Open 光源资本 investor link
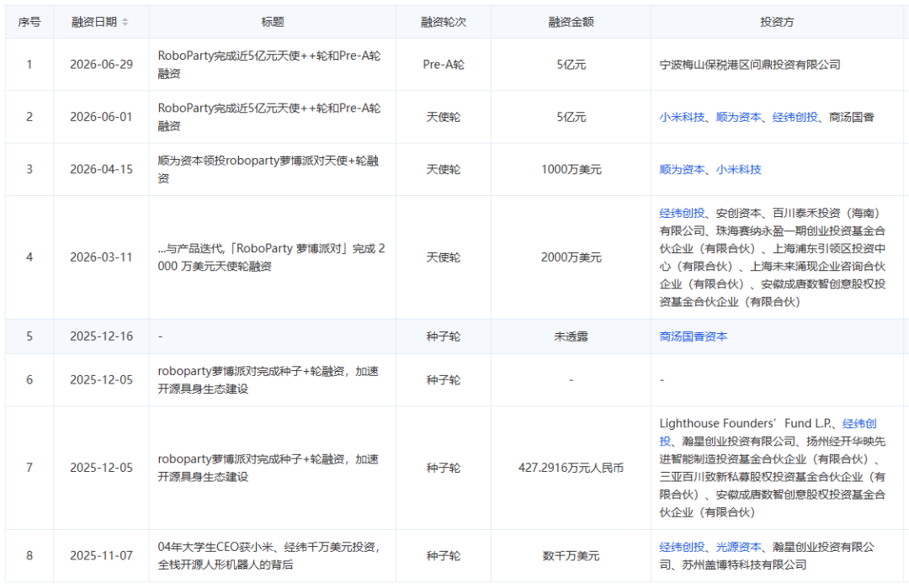909x588 pixels. coord(739,547)
